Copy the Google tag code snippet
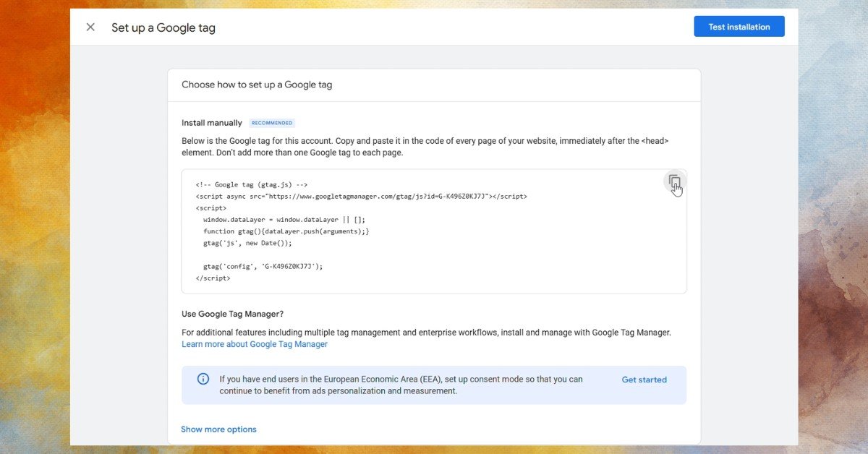This screenshot has height=454, width=868. tap(674, 182)
